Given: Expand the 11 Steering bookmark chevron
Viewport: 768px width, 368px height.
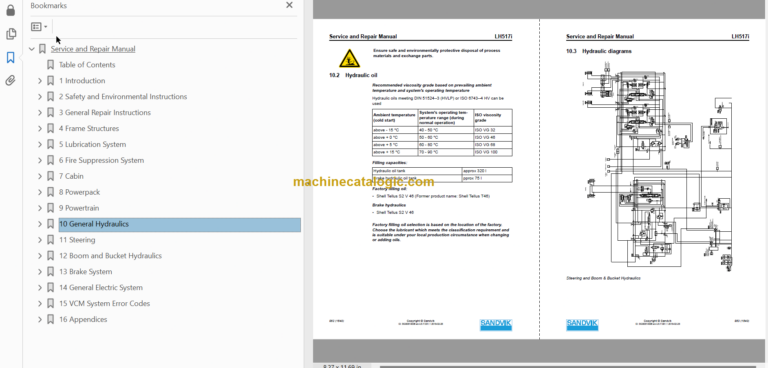Looking at the screenshot, I should point(40,240).
